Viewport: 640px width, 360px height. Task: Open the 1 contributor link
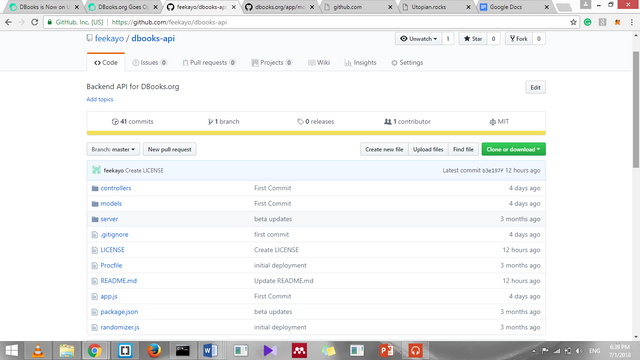[x=407, y=122]
